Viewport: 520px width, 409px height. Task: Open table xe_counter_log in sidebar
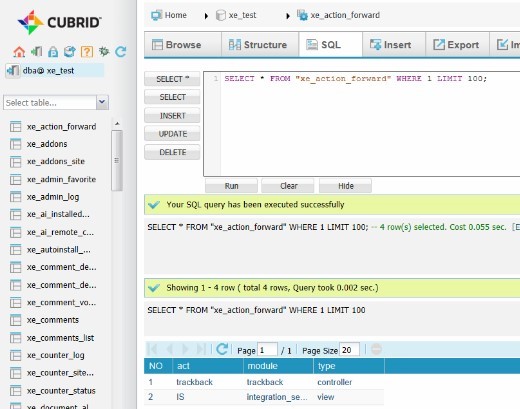tap(47, 355)
